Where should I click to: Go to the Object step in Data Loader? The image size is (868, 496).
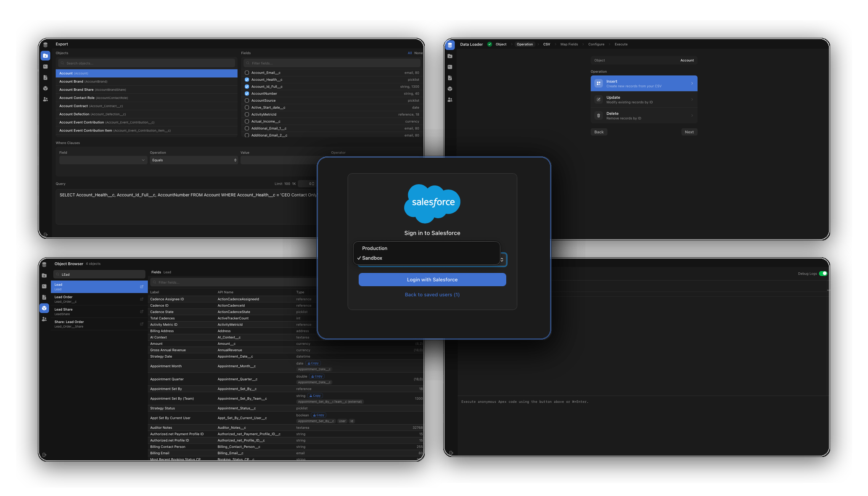pyautogui.click(x=501, y=44)
